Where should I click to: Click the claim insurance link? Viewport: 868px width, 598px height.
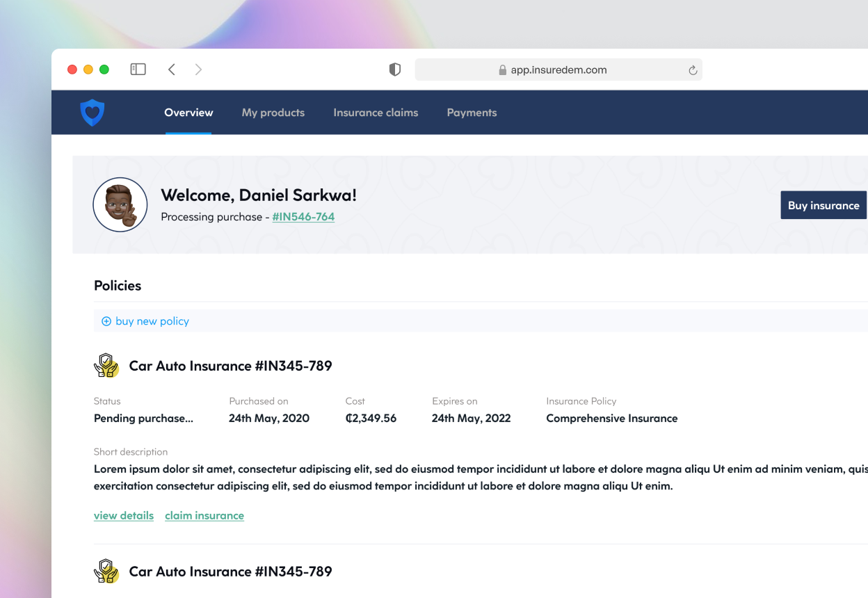pyautogui.click(x=204, y=515)
